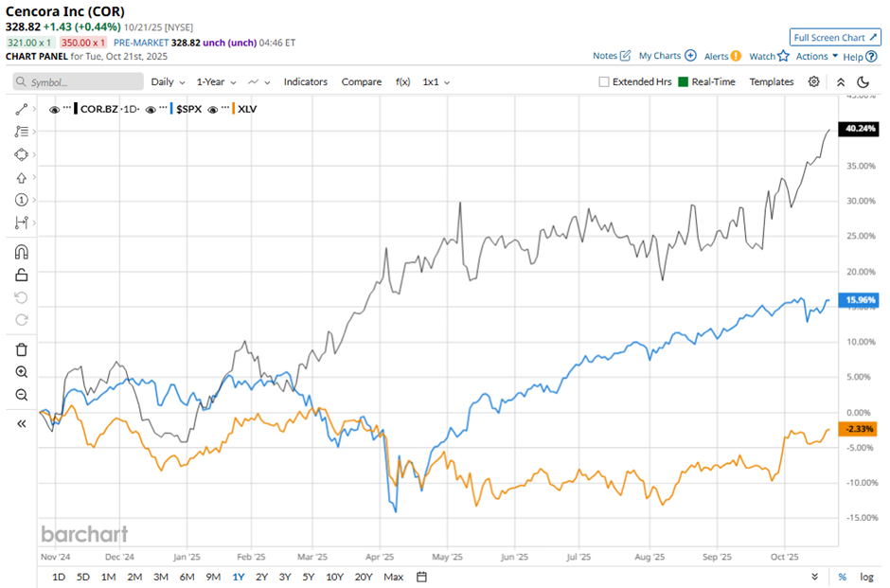This screenshot has height=588, width=890.
Task: Select the trend line drawing tool
Action: (x=22, y=110)
